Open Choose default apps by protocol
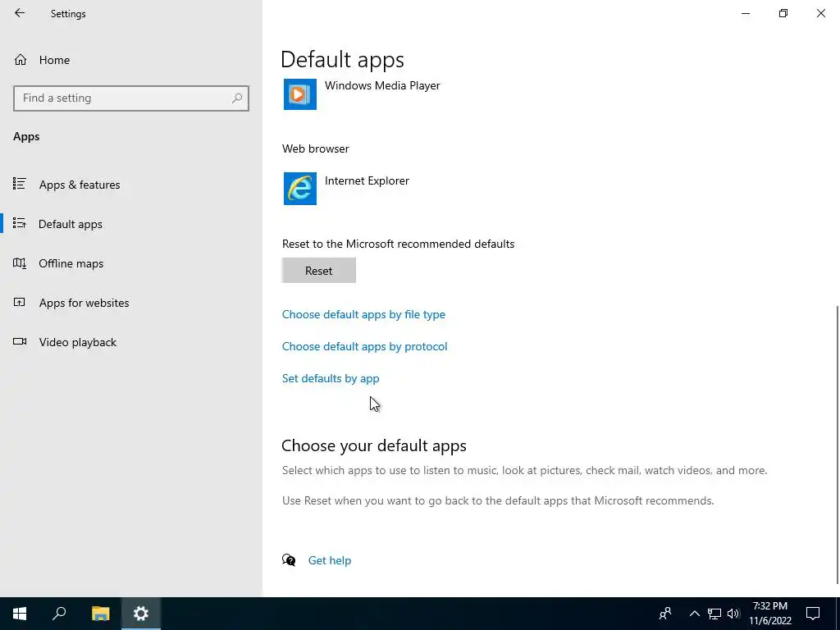The image size is (840, 630). (x=365, y=347)
